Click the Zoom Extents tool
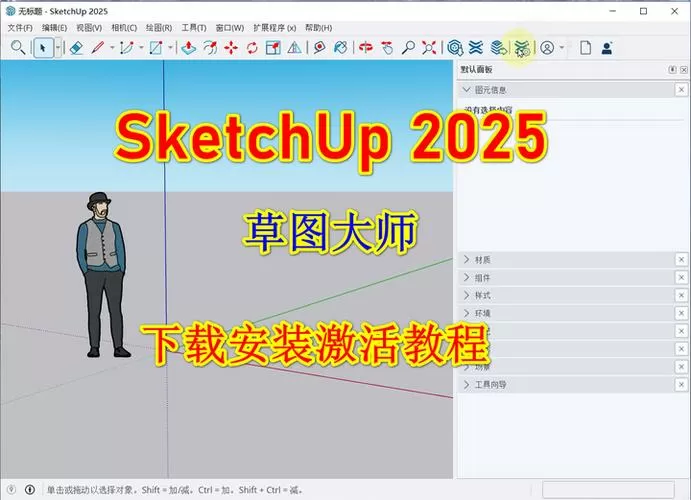Viewport: 691px width, 500px height. tap(429, 48)
